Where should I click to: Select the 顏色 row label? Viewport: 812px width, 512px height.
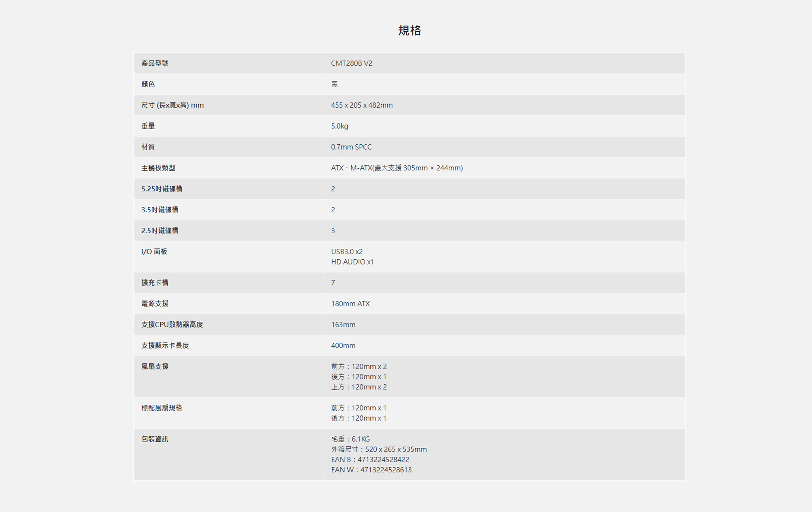(148, 84)
